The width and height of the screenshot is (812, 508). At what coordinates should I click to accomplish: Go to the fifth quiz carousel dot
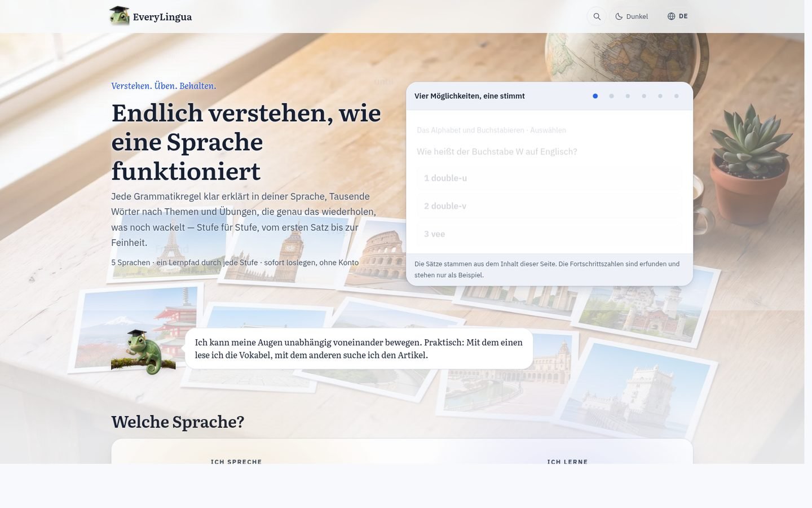pyautogui.click(x=660, y=96)
